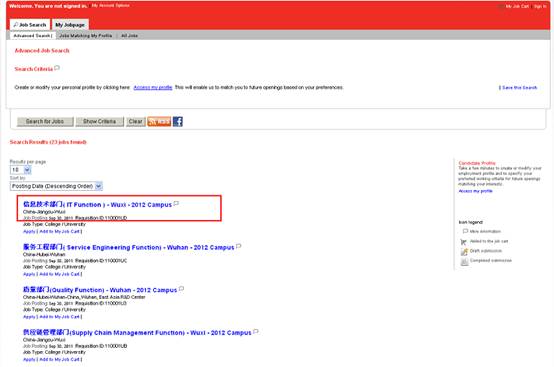Viewport: 554px width, 367px height.
Task: Apply to Supply Chain Management Wuxi job
Action: (x=29, y=360)
